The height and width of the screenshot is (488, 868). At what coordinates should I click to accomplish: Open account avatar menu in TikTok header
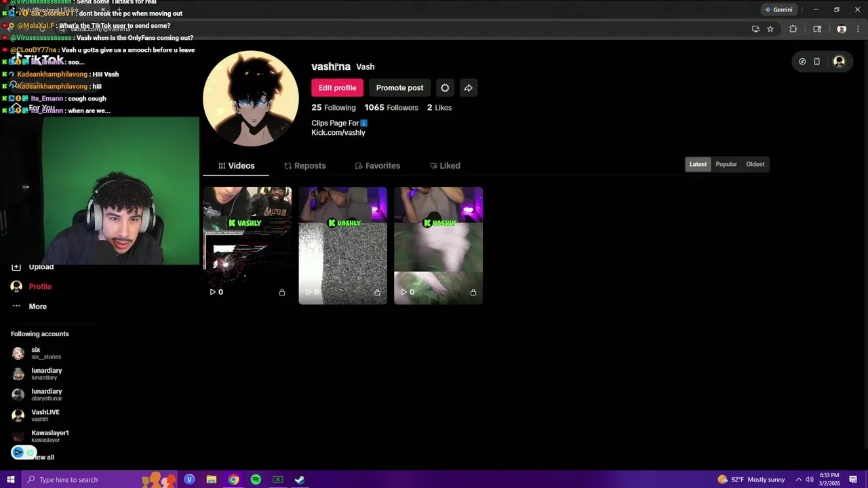coord(839,62)
